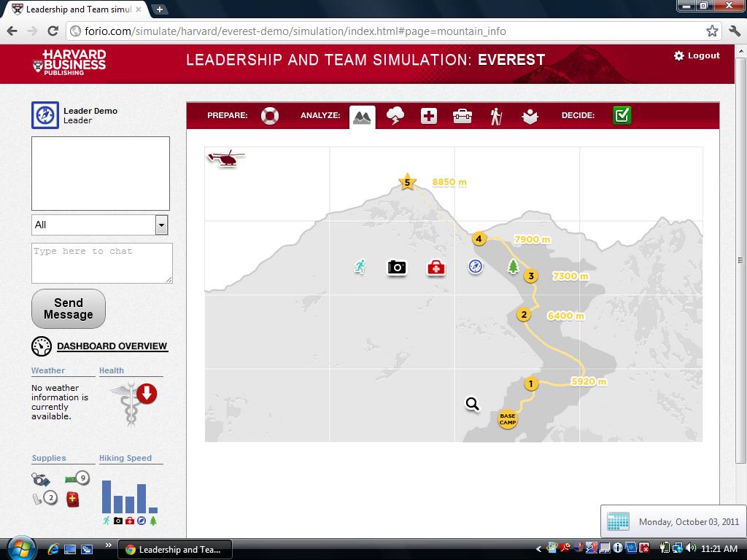Click the Base Camp marker

(x=508, y=419)
